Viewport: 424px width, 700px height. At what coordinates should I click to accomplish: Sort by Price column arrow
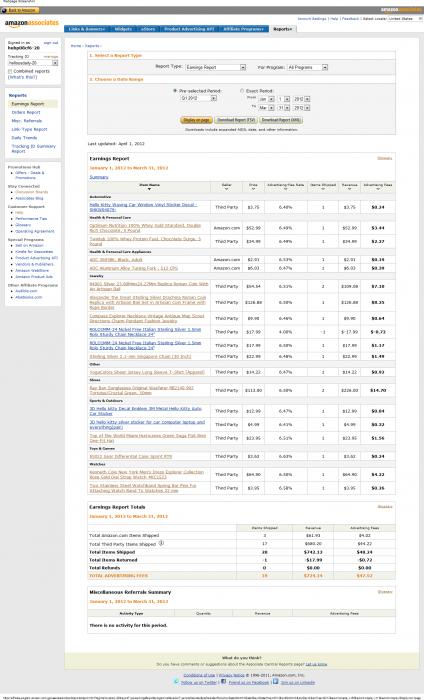(253, 189)
